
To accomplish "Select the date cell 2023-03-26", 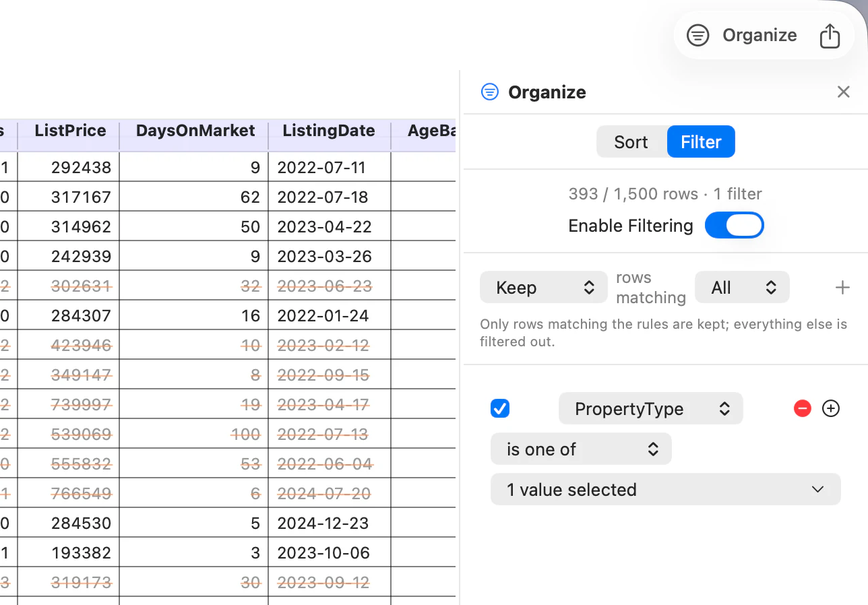I will click(330, 256).
